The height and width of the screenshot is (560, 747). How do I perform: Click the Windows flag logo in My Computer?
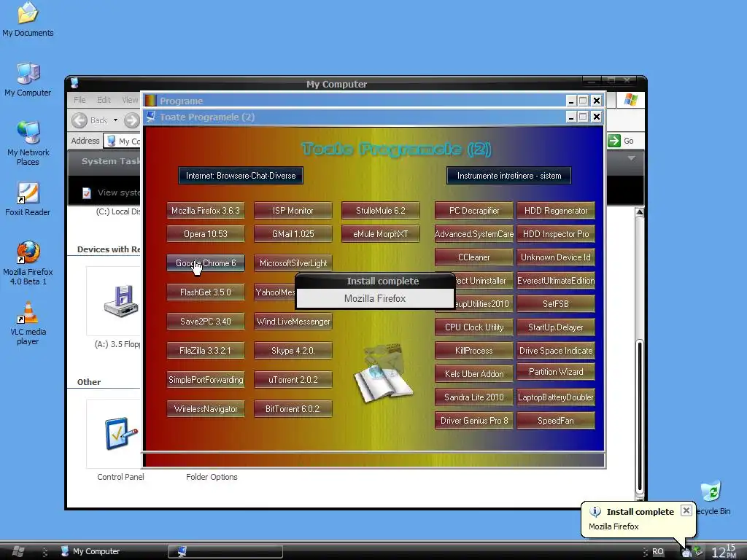coord(631,100)
